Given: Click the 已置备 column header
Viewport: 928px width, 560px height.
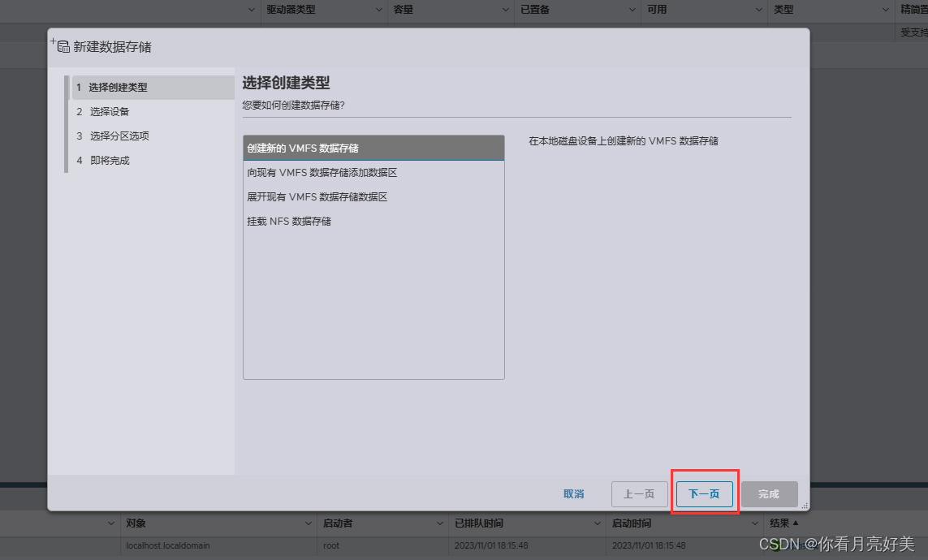Looking at the screenshot, I should click(x=535, y=10).
